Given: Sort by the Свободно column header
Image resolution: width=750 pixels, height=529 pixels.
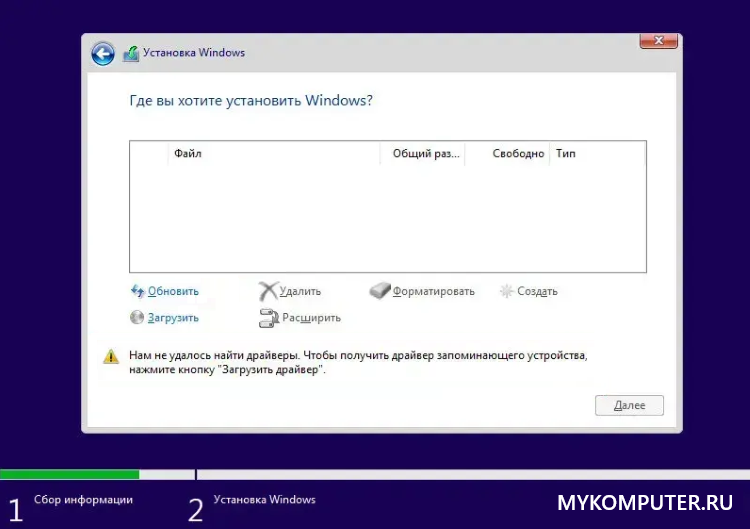Looking at the screenshot, I should (507, 154).
